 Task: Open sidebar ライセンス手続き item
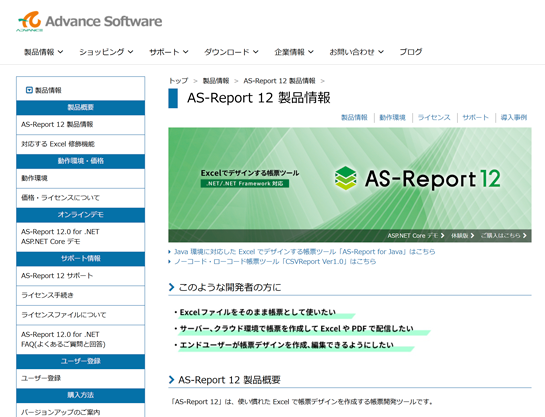80,295
